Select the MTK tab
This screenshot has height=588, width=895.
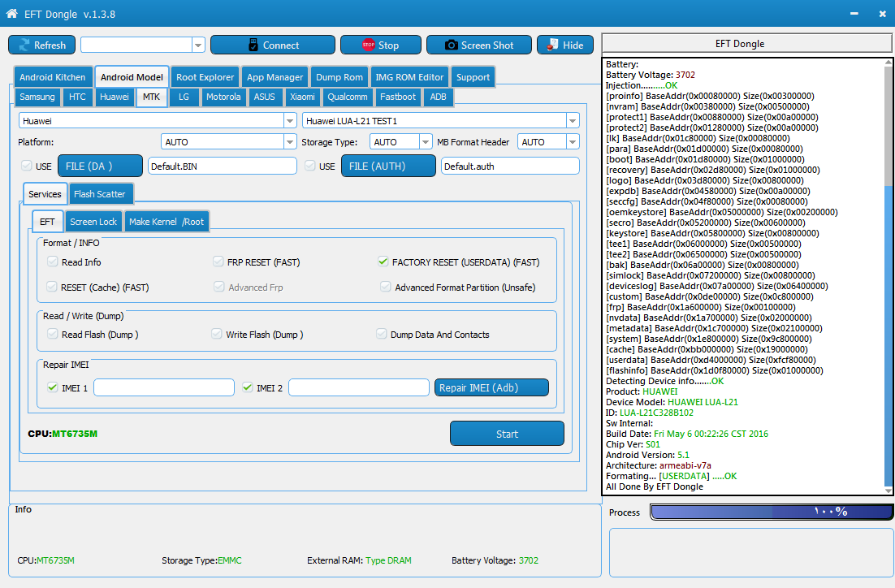[x=151, y=97]
